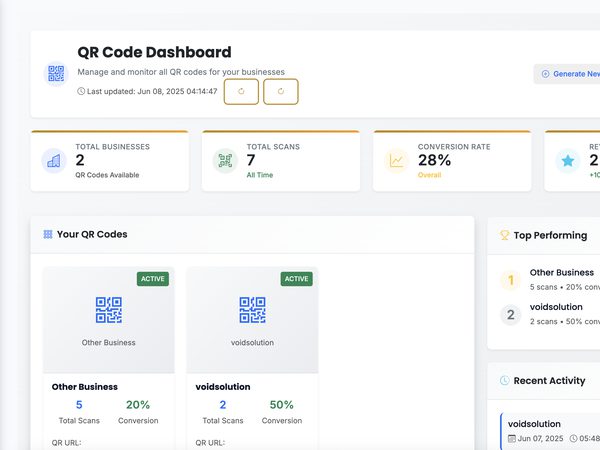Click the Conversion Rate chart icon

396,161
